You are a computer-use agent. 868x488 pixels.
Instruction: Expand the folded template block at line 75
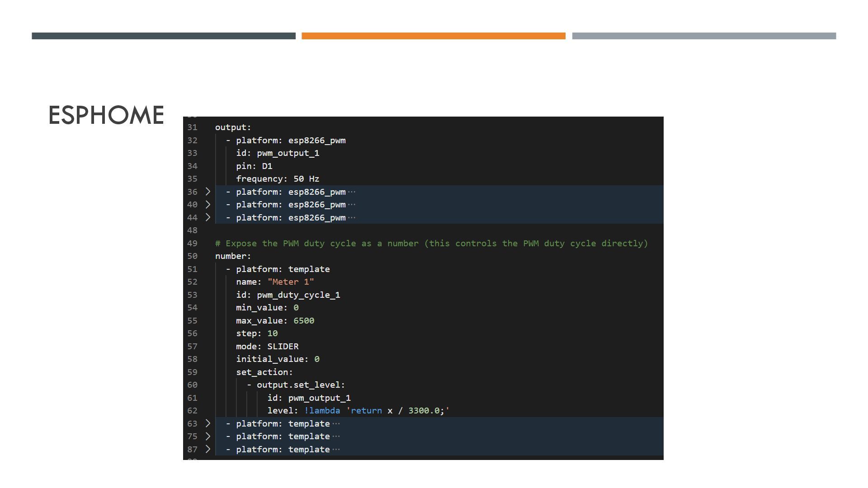pos(208,436)
